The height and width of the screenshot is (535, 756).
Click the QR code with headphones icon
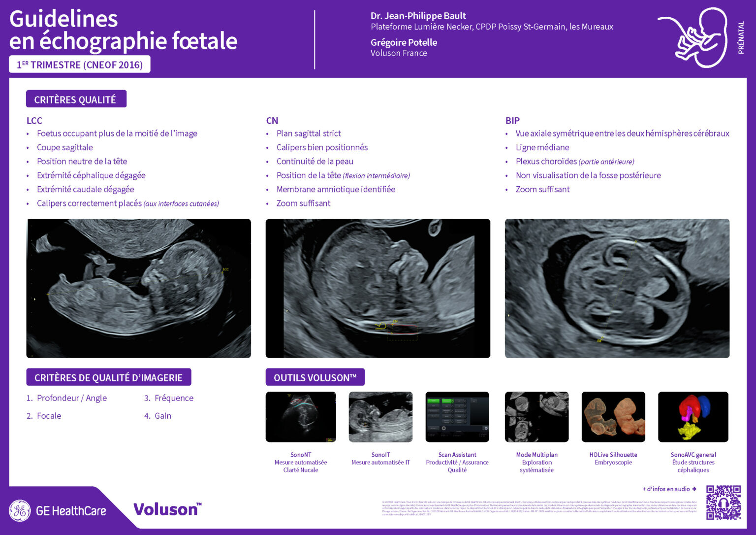tap(724, 502)
